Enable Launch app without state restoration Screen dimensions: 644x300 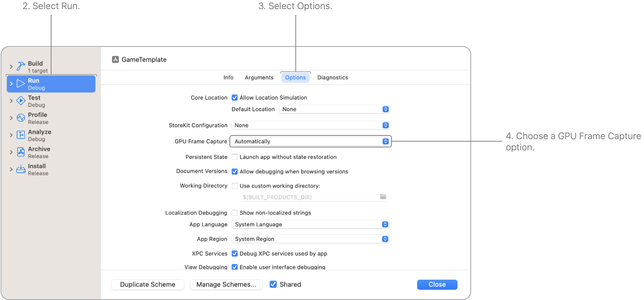click(234, 157)
